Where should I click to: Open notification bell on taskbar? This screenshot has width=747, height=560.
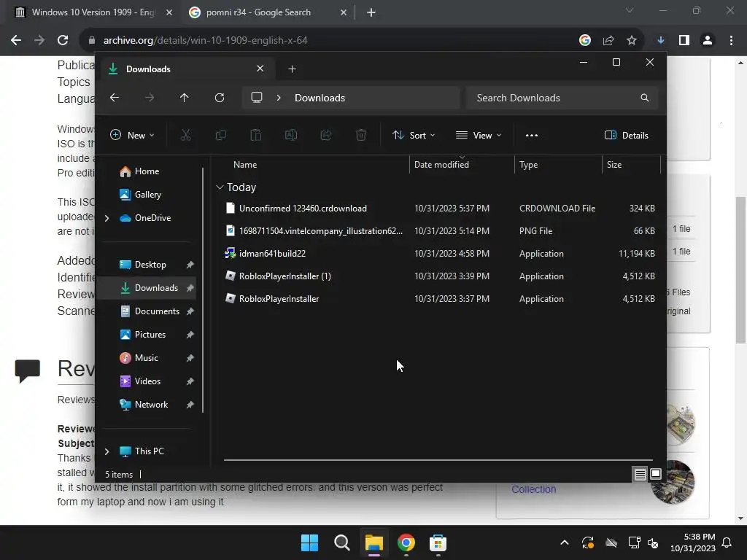pos(727,542)
